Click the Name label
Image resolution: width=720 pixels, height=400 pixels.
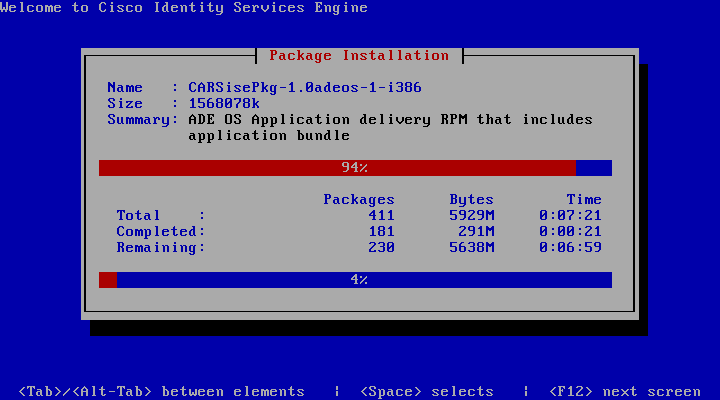125,87
